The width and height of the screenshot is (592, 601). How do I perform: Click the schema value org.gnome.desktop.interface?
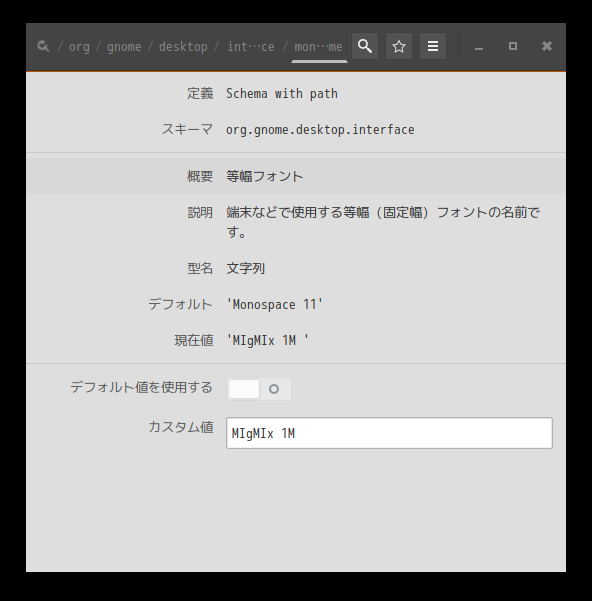tap(320, 130)
